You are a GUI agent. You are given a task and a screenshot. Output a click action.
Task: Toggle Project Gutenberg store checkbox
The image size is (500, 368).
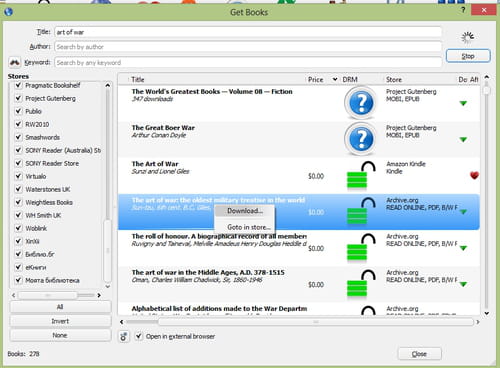click(18, 98)
